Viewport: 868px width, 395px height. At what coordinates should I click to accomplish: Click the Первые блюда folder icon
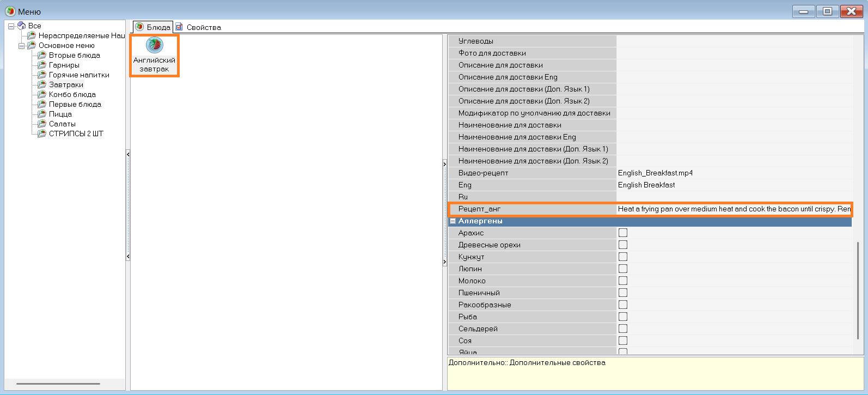[42, 104]
